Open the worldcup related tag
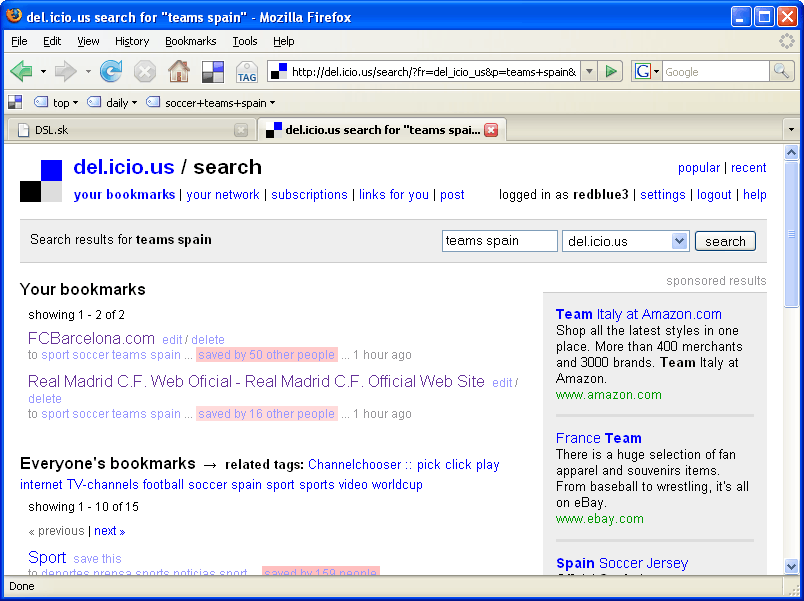This screenshot has width=804, height=601. (x=397, y=485)
